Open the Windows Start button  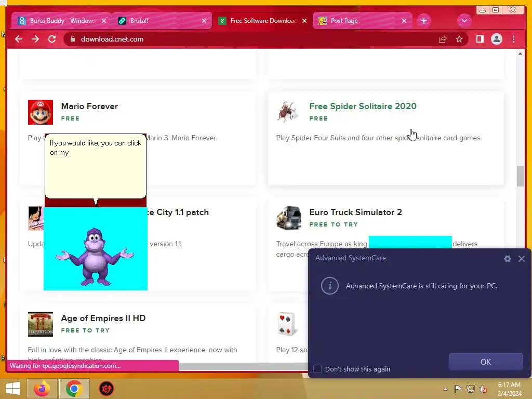(x=13, y=389)
